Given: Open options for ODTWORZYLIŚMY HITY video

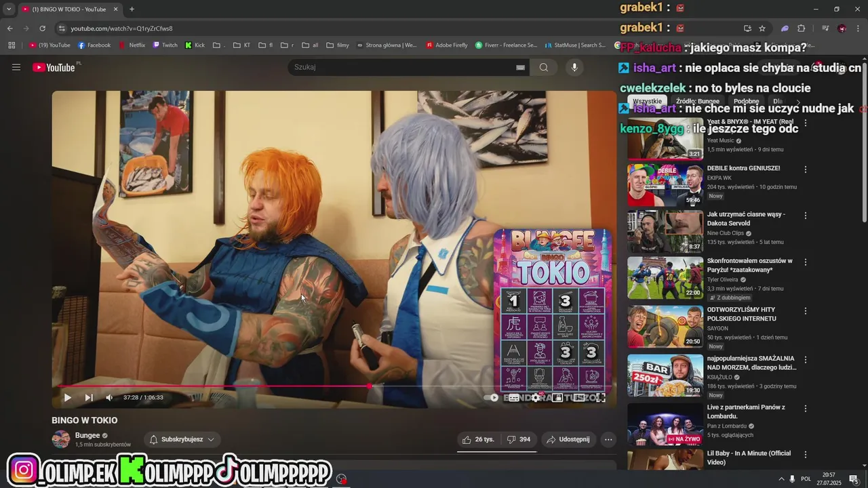Looking at the screenshot, I should pos(806,310).
